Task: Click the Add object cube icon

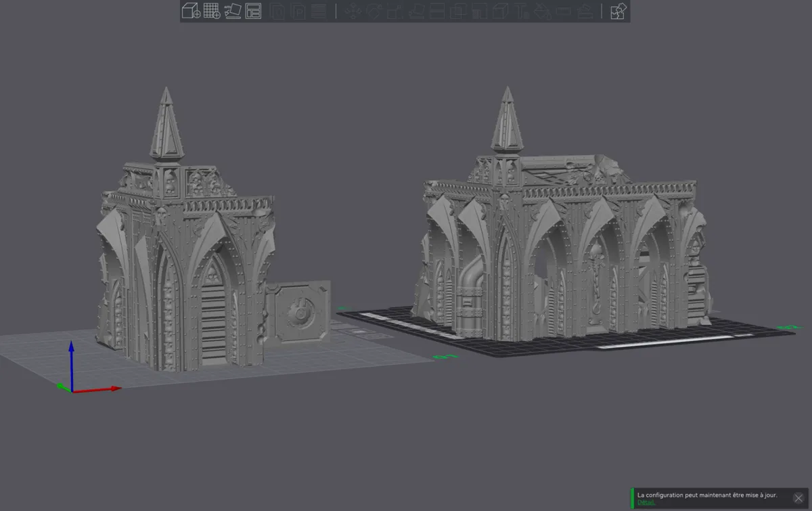Action: (191, 11)
